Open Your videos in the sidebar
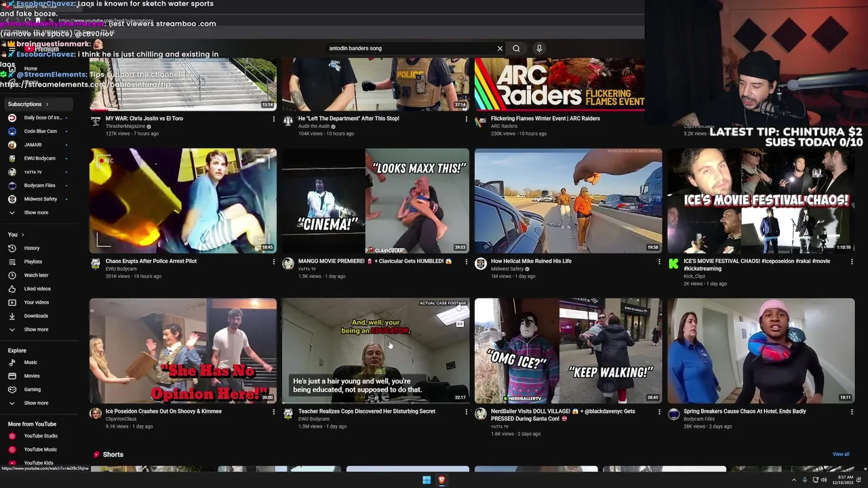This screenshot has height=488, width=868. point(37,302)
